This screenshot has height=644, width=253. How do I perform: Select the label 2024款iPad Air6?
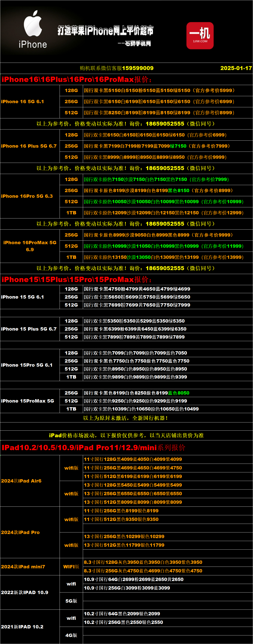pos(21,481)
